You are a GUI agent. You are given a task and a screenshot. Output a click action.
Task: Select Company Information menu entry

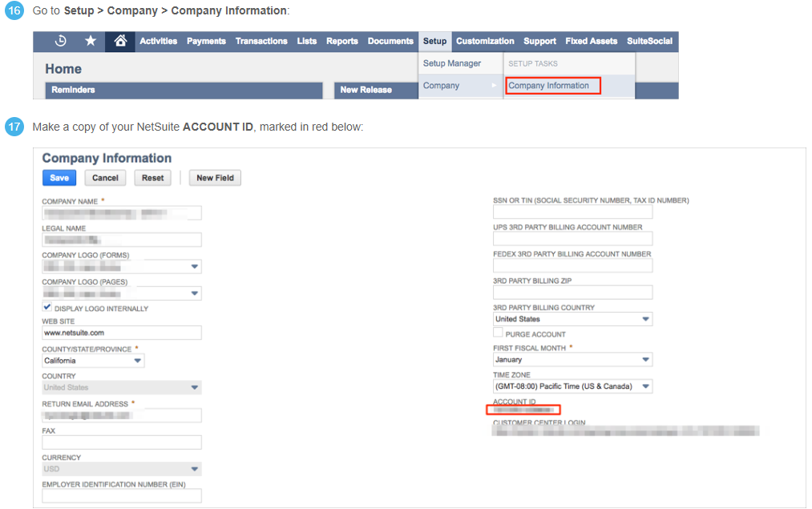549,86
